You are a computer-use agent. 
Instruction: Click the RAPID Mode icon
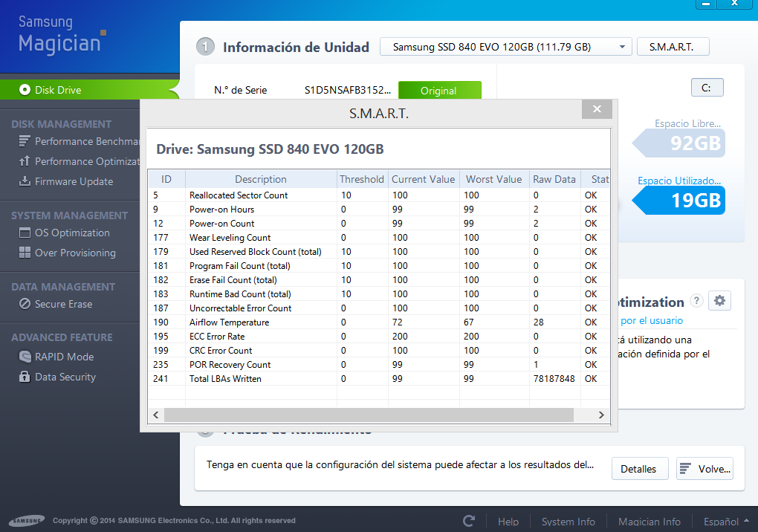25,356
